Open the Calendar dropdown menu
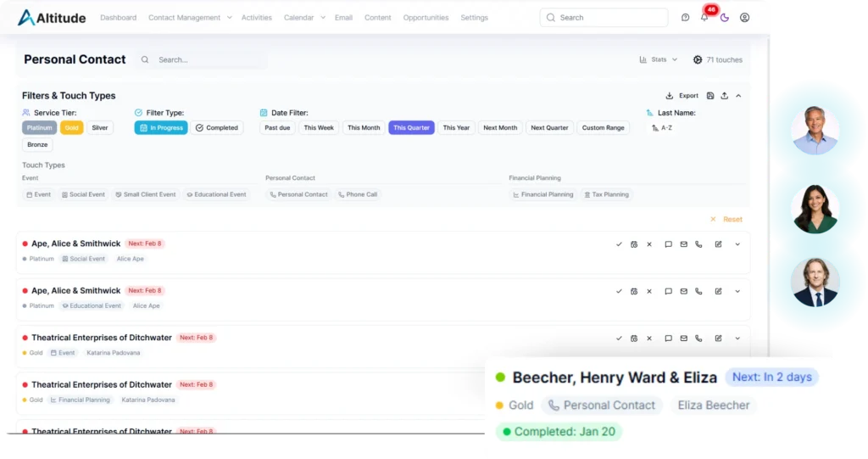The image size is (868, 459). pyautogui.click(x=304, y=18)
